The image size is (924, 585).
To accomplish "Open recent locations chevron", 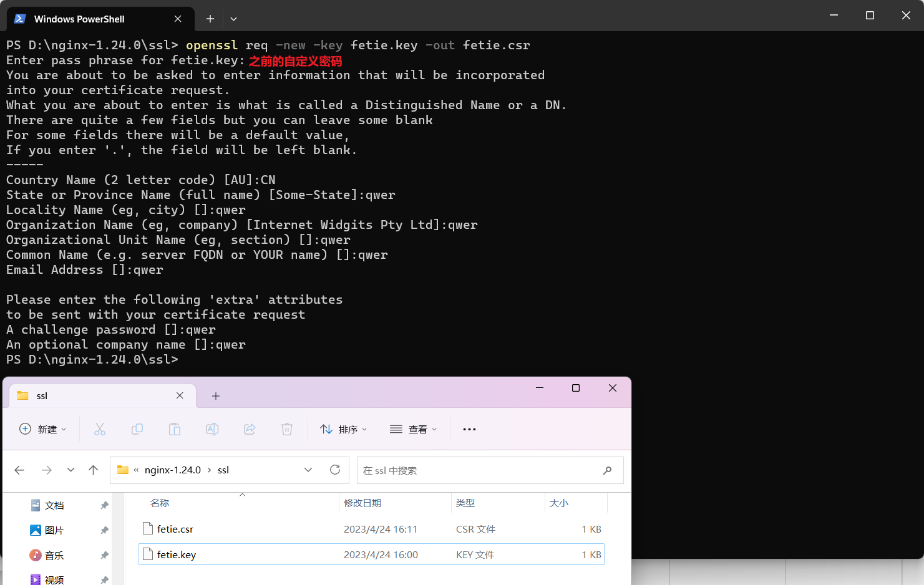I will pos(71,470).
